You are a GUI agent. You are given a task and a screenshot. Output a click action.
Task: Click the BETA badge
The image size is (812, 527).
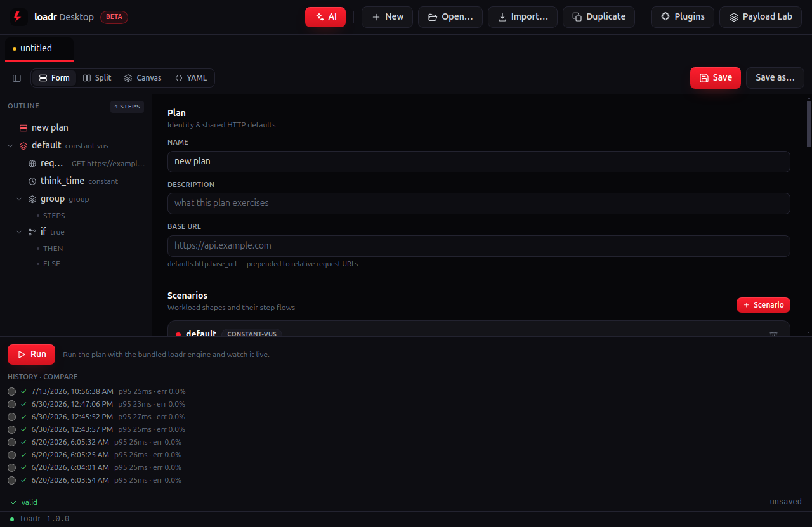tap(114, 17)
